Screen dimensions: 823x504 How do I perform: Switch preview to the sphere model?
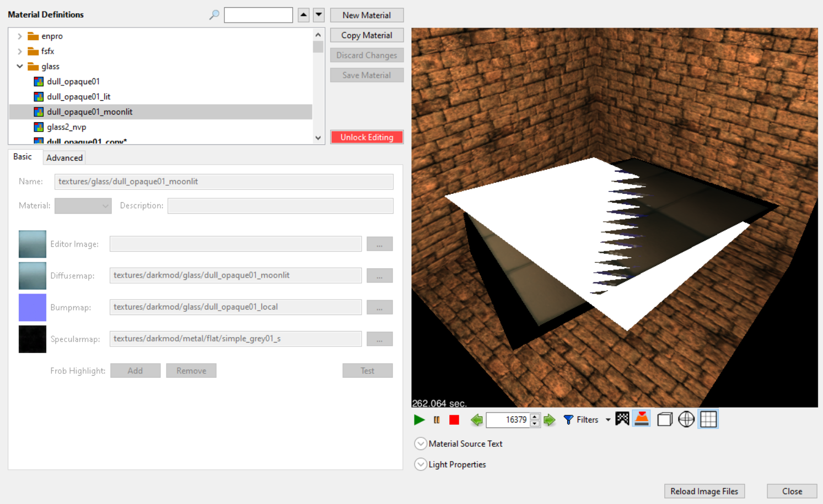(x=686, y=419)
